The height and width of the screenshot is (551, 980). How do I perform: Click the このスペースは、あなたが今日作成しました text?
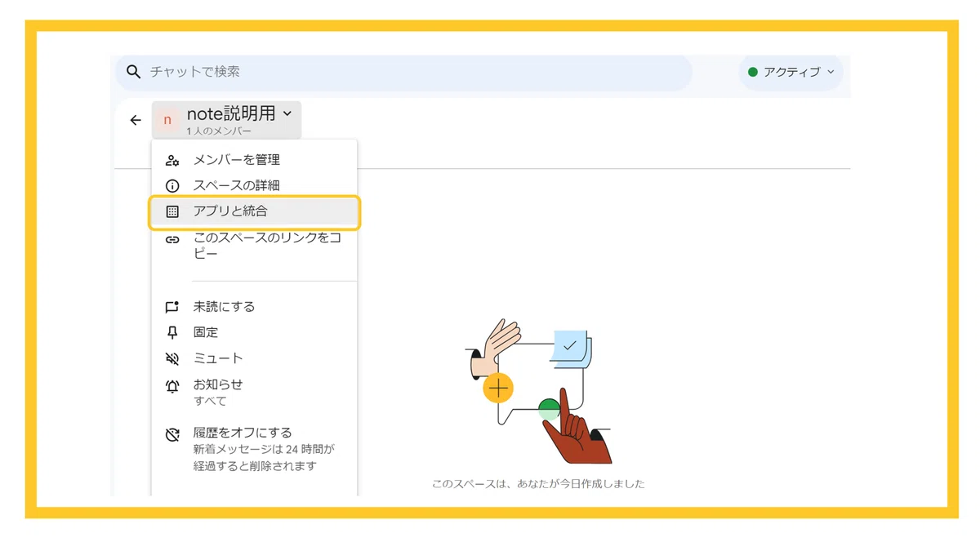[538, 484]
